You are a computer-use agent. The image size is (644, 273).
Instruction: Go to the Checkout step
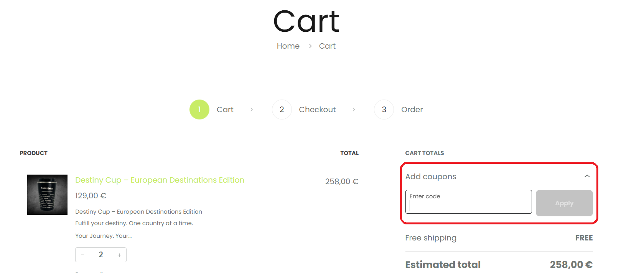317,110
